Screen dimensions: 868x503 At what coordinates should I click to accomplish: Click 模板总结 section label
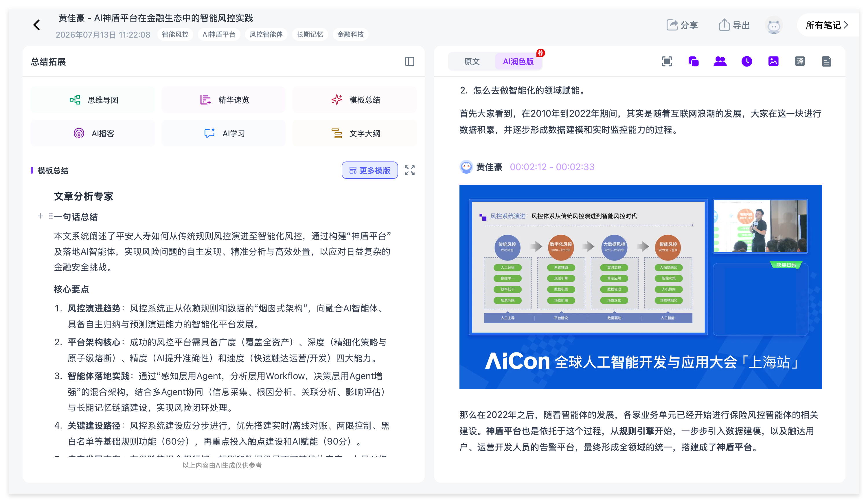[53, 170]
